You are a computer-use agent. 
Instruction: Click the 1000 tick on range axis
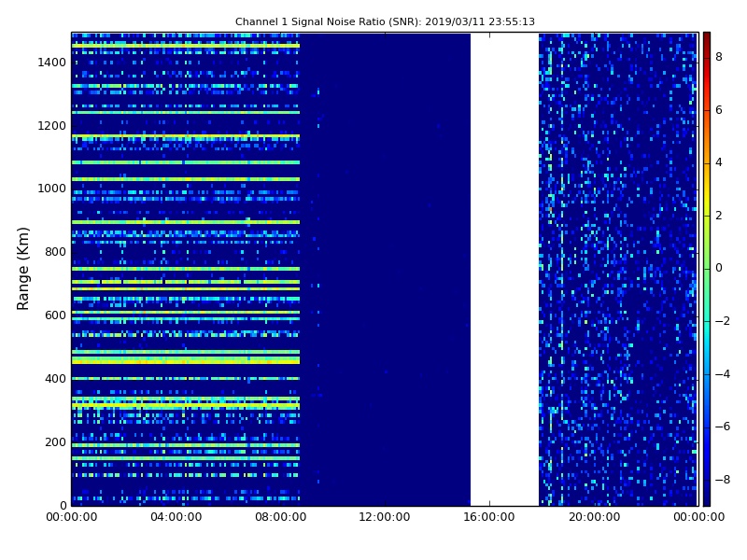pyautogui.click(x=52, y=189)
